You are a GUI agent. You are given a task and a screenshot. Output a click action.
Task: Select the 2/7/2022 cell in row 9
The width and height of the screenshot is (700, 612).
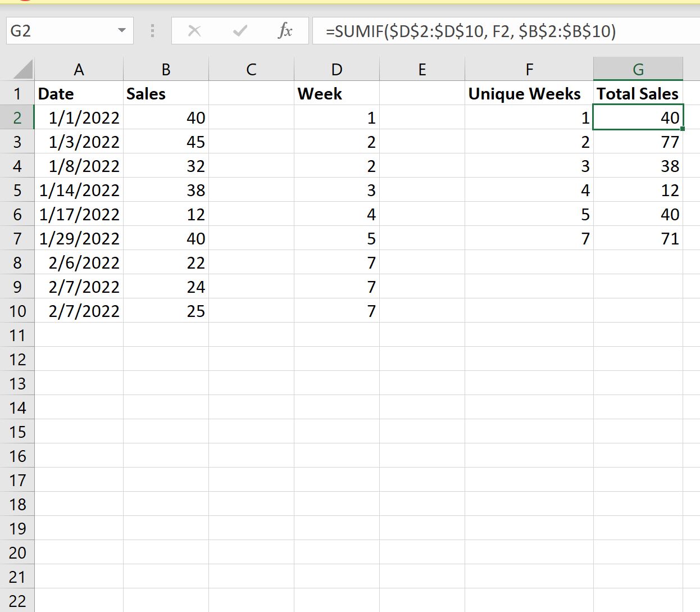[79, 287]
